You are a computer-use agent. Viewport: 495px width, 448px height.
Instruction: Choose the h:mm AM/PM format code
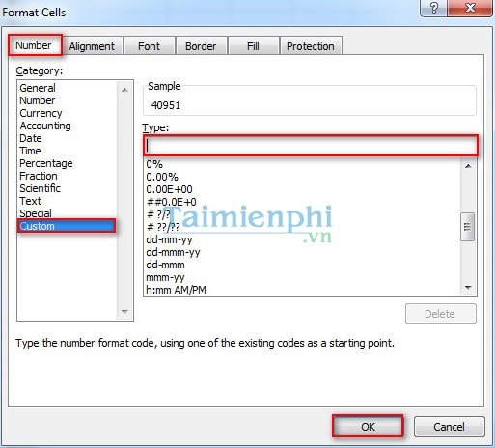point(176,290)
